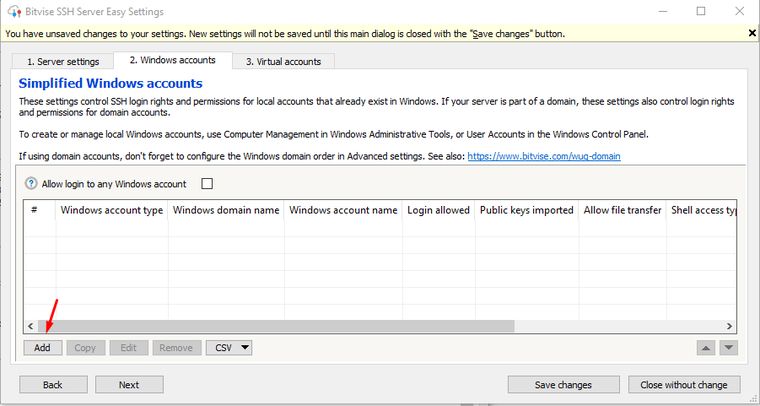Screen dimensions: 760x406
Task: Click the Windows domain name column header
Action: [x=226, y=210]
